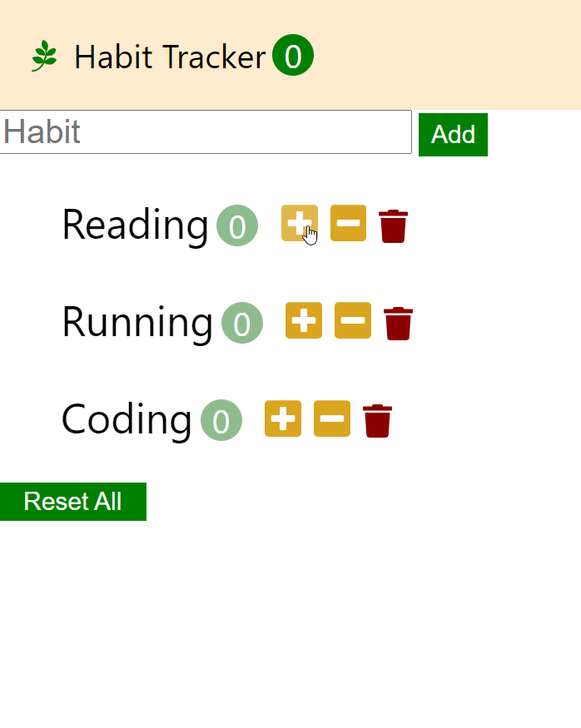Decrement the Coding habit counter

coord(331,418)
